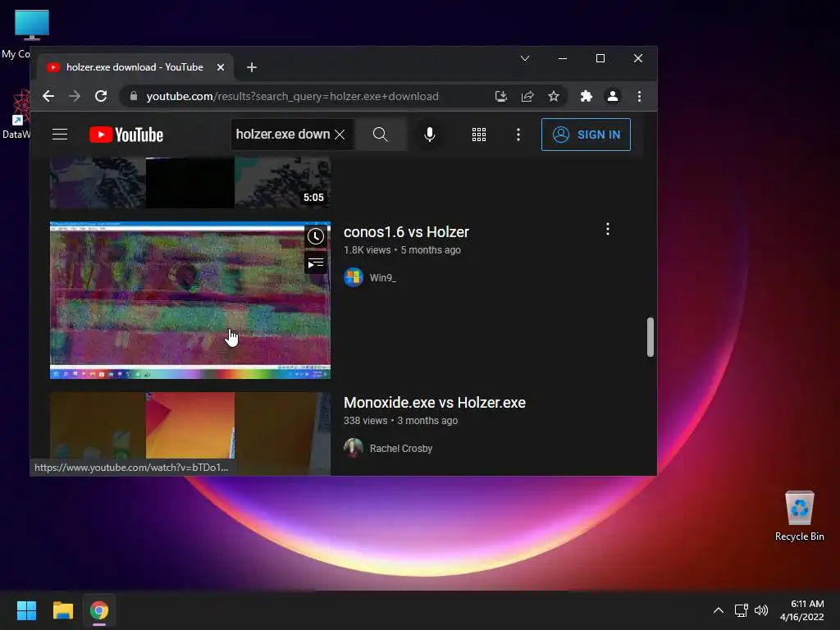Open the Chrome extensions puzzle icon
This screenshot has width=840, height=630.
click(x=586, y=97)
